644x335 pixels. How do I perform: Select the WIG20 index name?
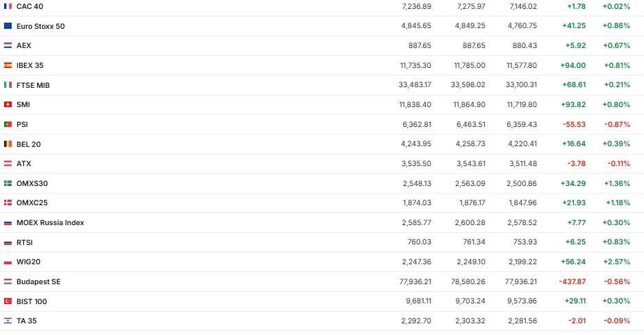pos(29,262)
